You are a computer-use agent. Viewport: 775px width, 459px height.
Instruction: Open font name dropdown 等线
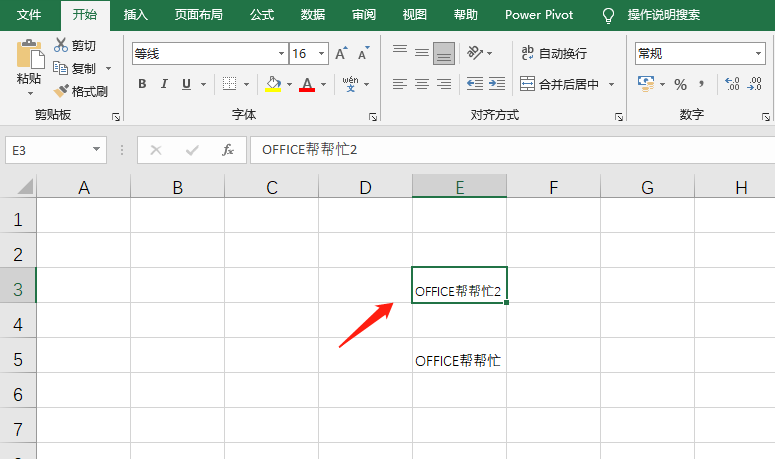tap(281, 53)
